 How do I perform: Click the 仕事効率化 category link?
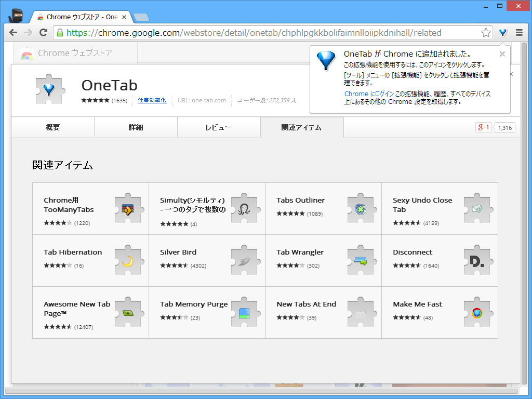coord(152,101)
